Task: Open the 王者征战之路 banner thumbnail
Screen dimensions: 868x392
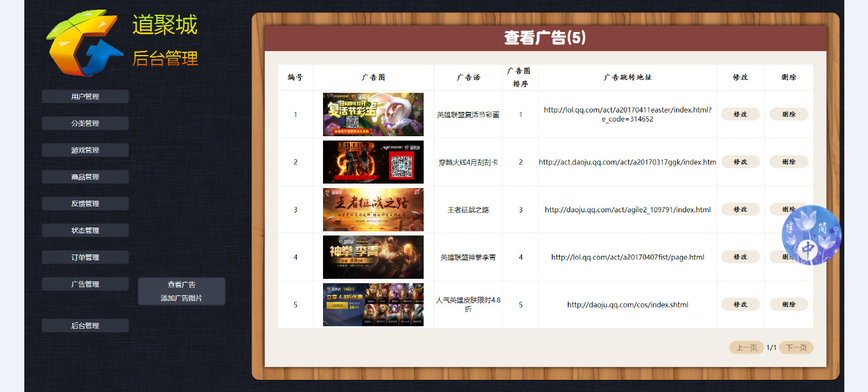Action: [x=373, y=209]
